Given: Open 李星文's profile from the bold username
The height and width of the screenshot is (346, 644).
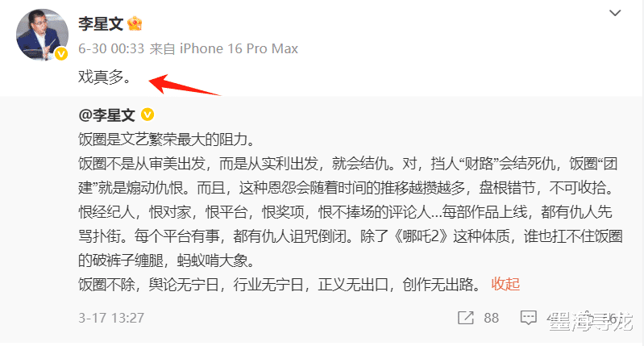Looking at the screenshot, I should pyautogui.click(x=101, y=24).
